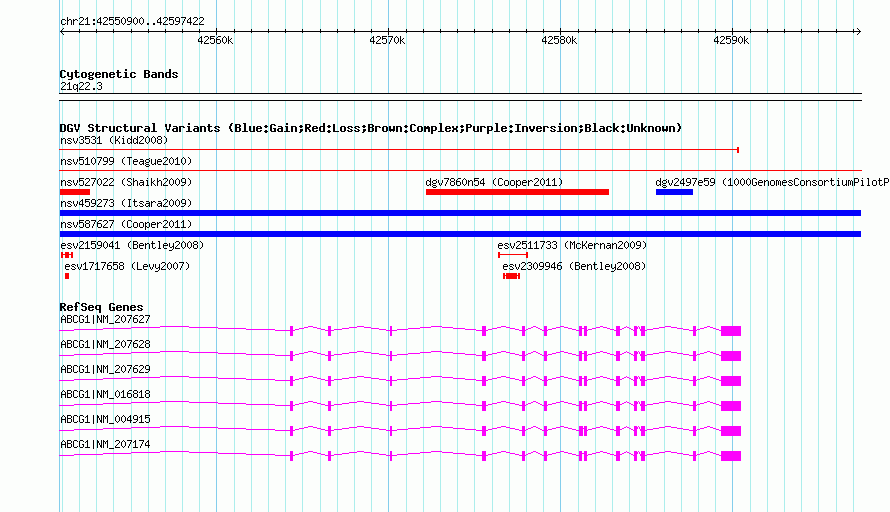Open variant esv1717658 (Levy2007) label
The image size is (890, 512).
tap(127, 266)
